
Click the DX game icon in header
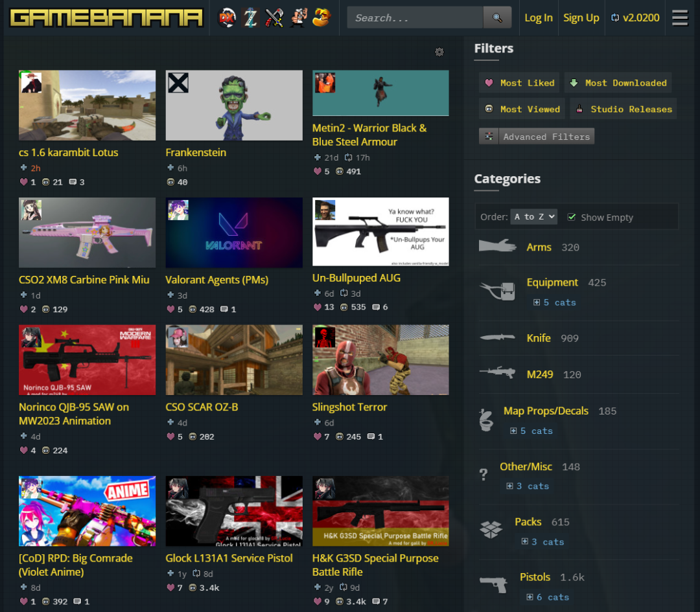pyautogui.click(x=226, y=18)
